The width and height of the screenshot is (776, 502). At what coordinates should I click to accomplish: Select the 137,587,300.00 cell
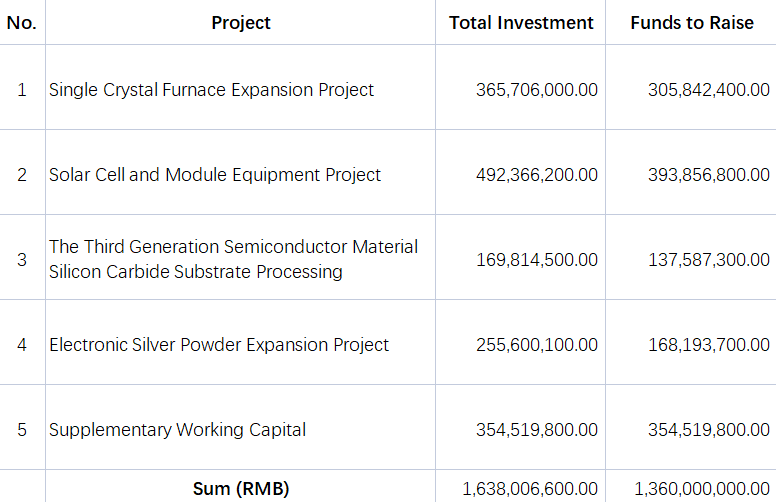pos(691,257)
